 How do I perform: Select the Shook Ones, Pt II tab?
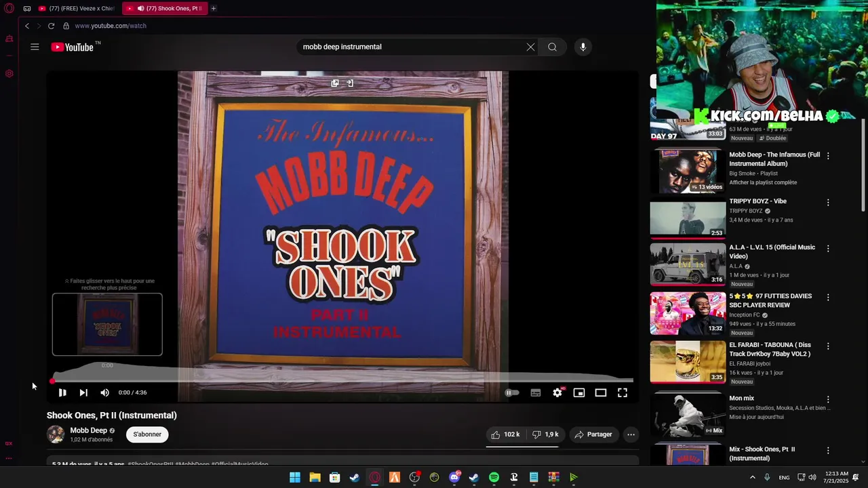click(x=165, y=8)
